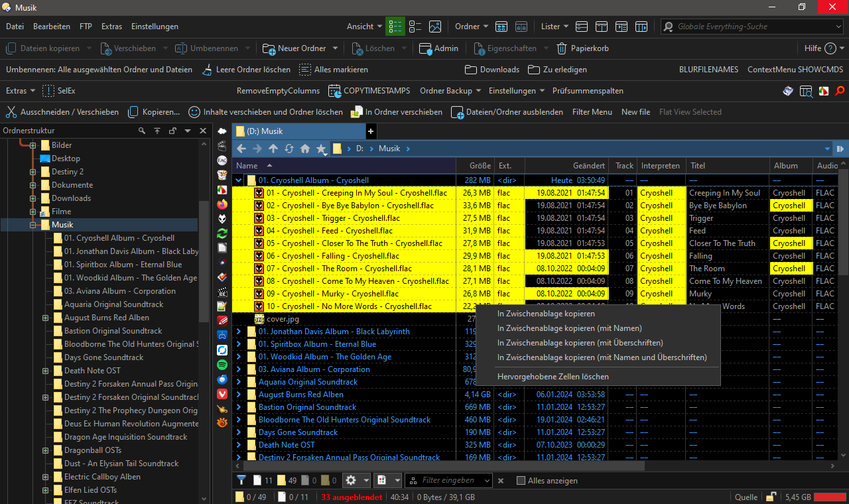Open the FTP menu
The height and width of the screenshot is (504, 849).
(x=86, y=27)
